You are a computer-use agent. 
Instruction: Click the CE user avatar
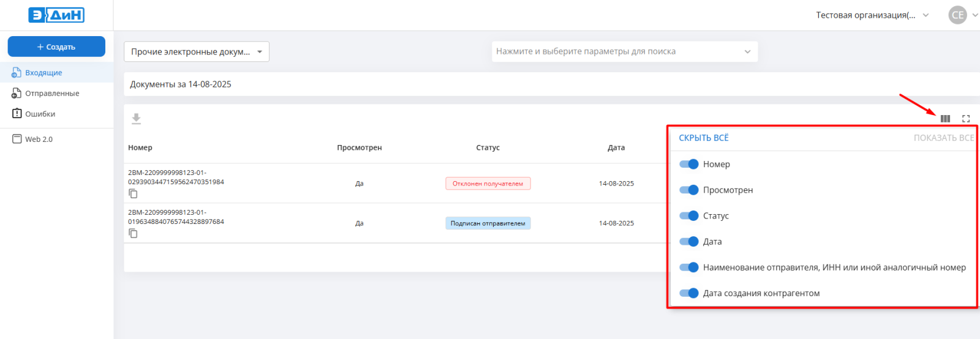click(x=957, y=15)
